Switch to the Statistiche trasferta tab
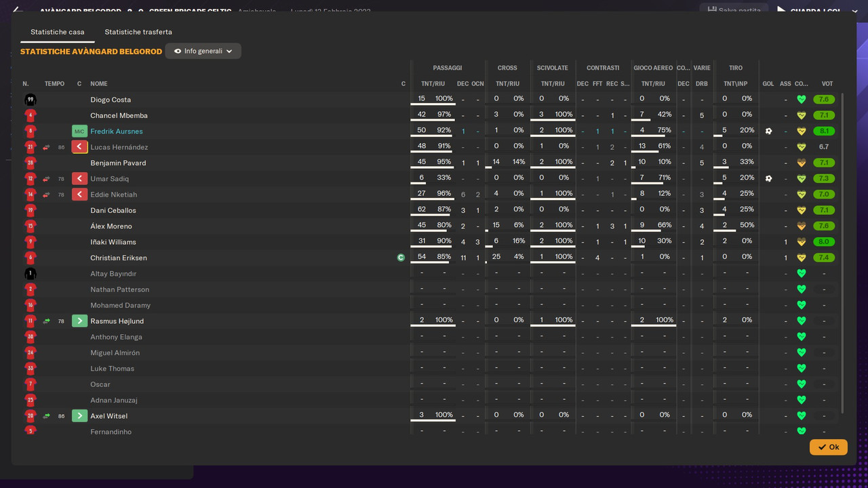The image size is (868, 488). (x=138, y=32)
